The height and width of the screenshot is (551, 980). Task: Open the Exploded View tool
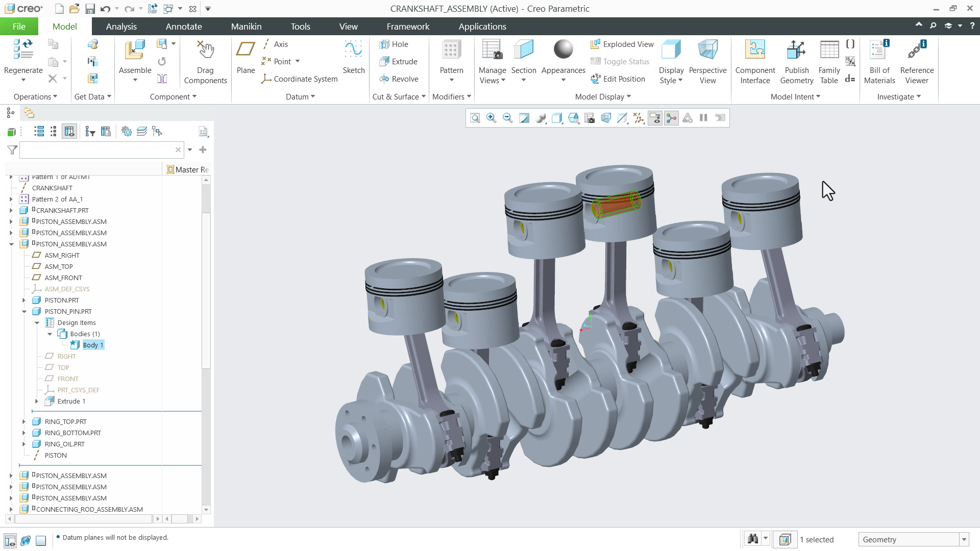622,44
